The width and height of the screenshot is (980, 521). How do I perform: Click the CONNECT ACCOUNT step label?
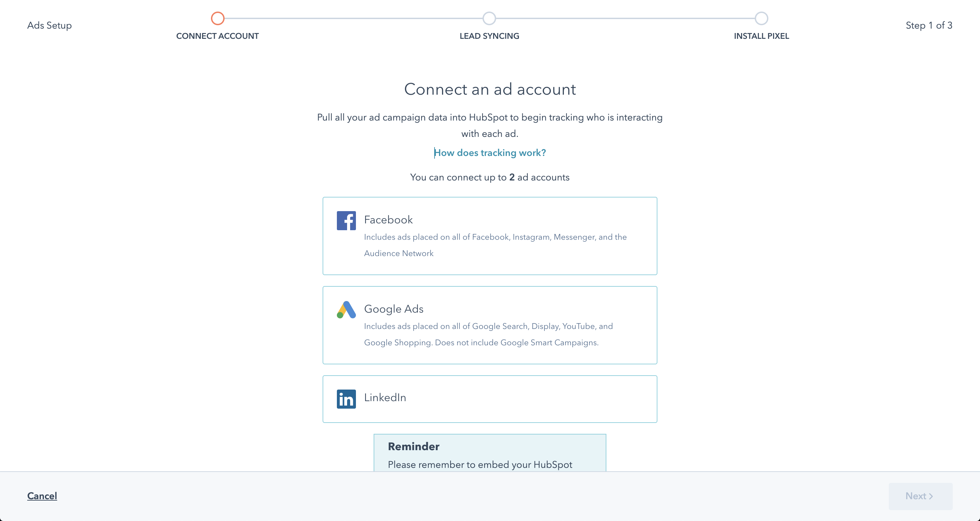pos(217,36)
